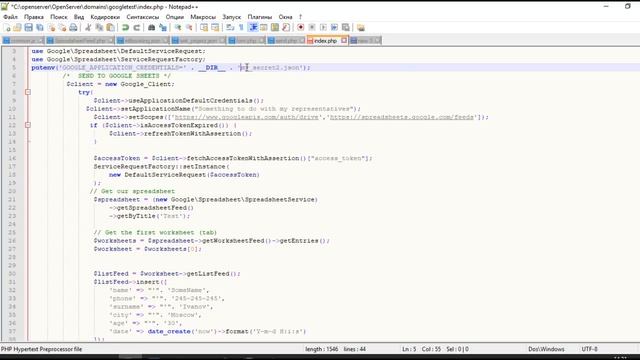Screen dimensions: 640x360
Task: Click the Redo toolbar arrow
Action: click(137, 28)
